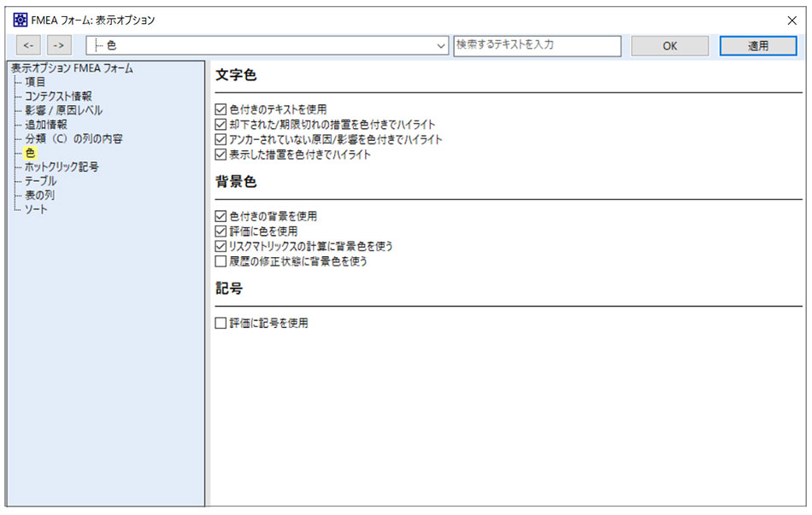Toggle 却下された/期限切れの措置を色付きでハイライト checkbox
The width and height of the screenshot is (812, 515).
[x=221, y=124]
